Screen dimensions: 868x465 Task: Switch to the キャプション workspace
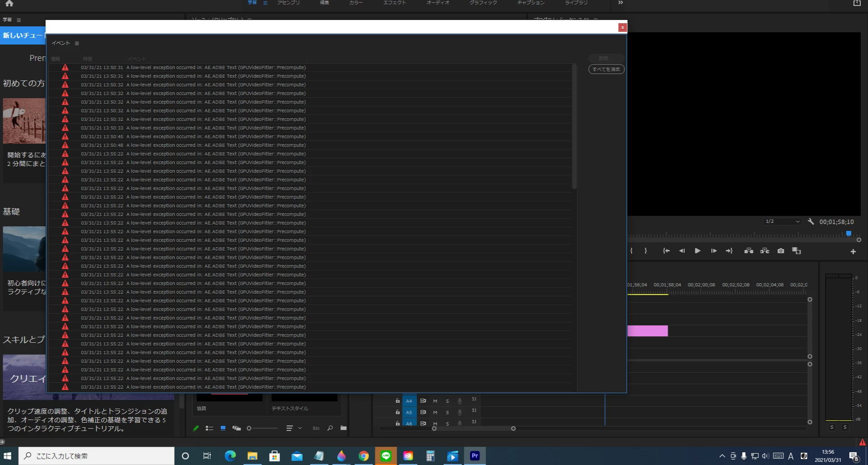[x=531, y=3]
